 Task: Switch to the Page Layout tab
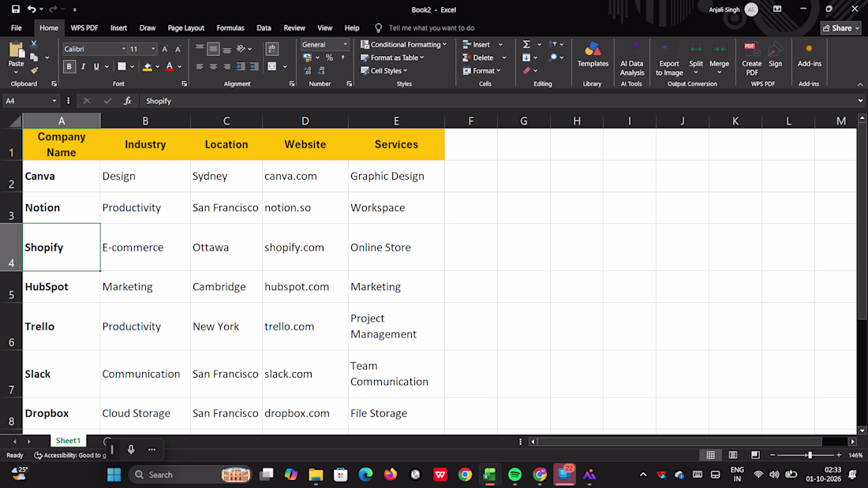(186, 28)
